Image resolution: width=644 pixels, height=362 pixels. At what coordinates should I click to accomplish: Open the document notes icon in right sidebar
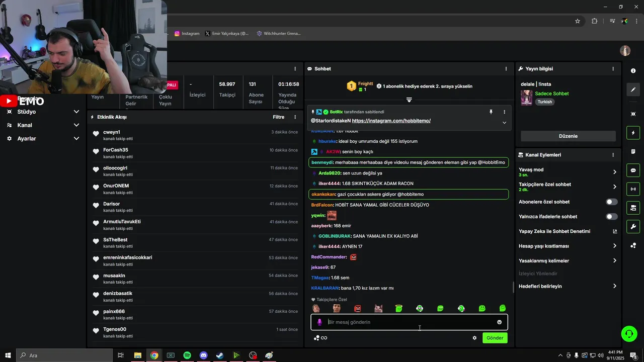633,151
